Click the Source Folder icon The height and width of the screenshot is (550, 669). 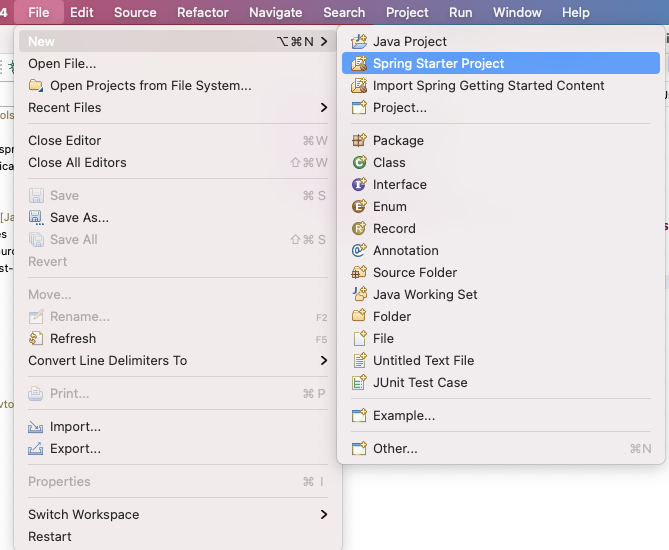(x=359, y=272)
